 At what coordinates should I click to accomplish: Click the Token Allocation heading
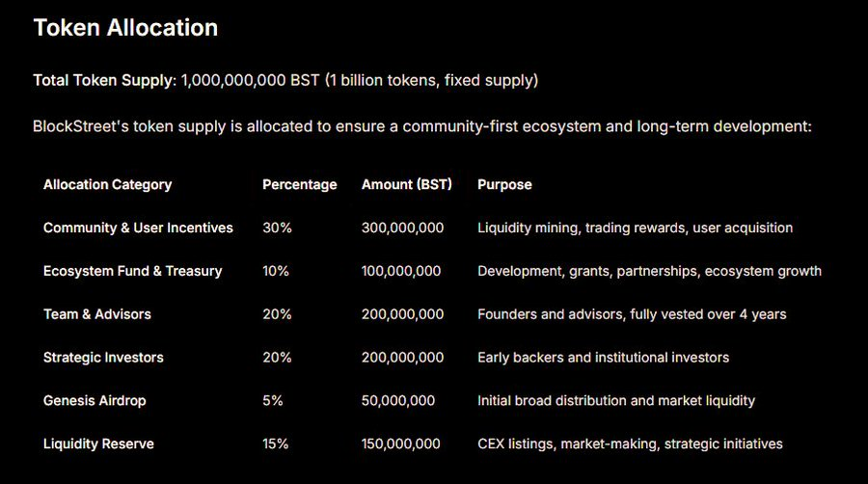pos(125,28)
